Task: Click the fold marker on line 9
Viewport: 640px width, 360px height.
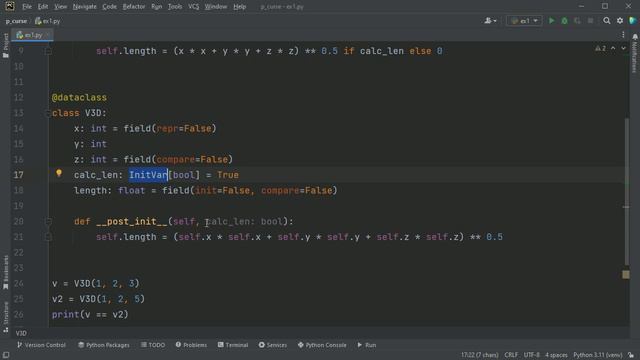Action: tap(48, 51)
